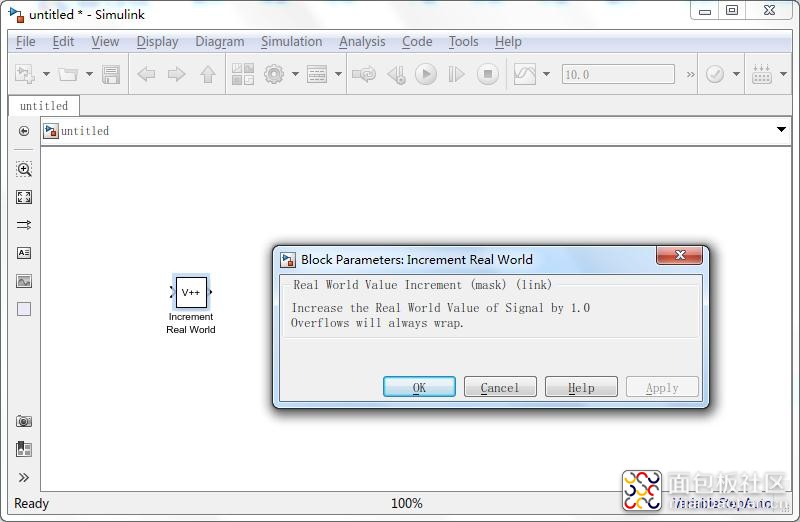The width and height of the screenshot is (800, 522).
Task: Open the dropdown arrow beside New Model
Action: pyautogui.click(x=46, y=74)
